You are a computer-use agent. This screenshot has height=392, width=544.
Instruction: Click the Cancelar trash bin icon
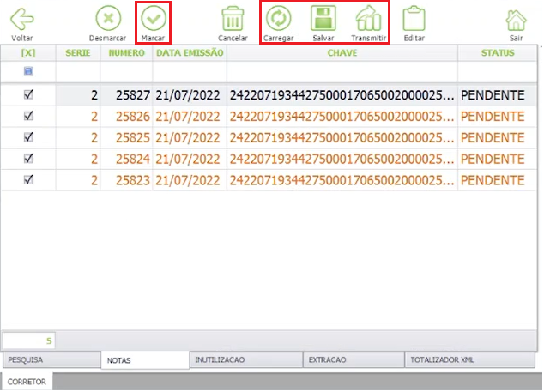pos(233,19)
